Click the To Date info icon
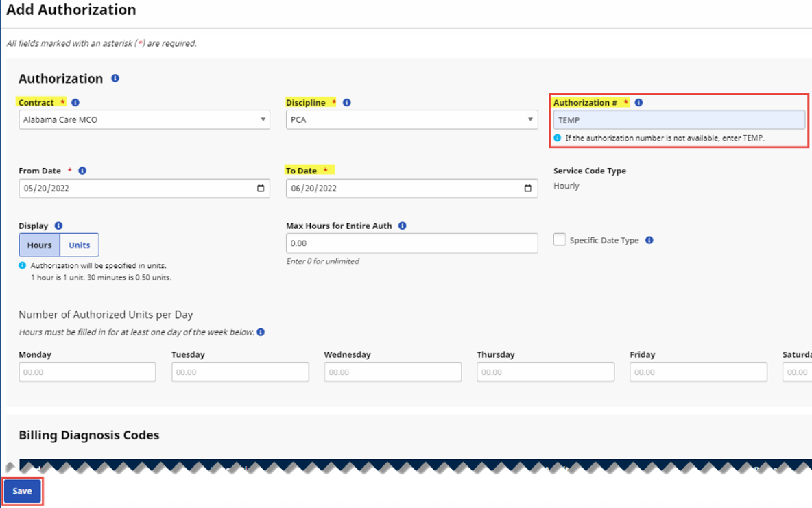 tap(340, 171)
